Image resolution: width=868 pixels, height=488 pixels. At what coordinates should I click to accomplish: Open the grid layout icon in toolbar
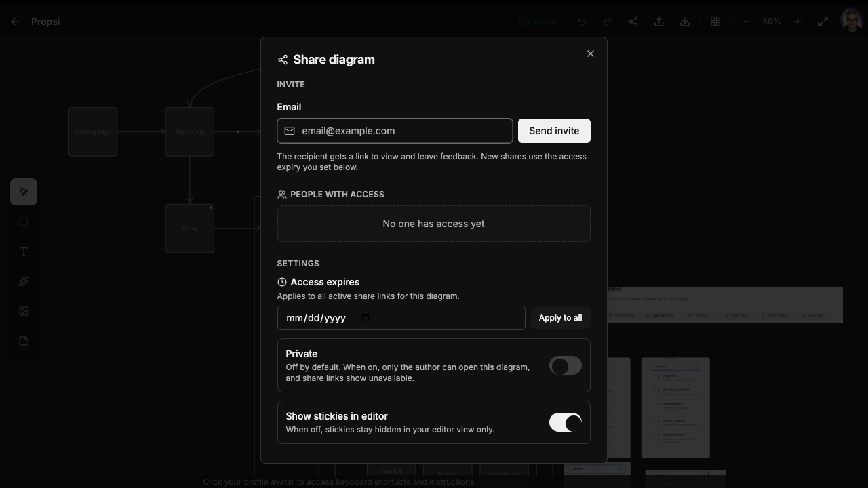click(715, 22)
